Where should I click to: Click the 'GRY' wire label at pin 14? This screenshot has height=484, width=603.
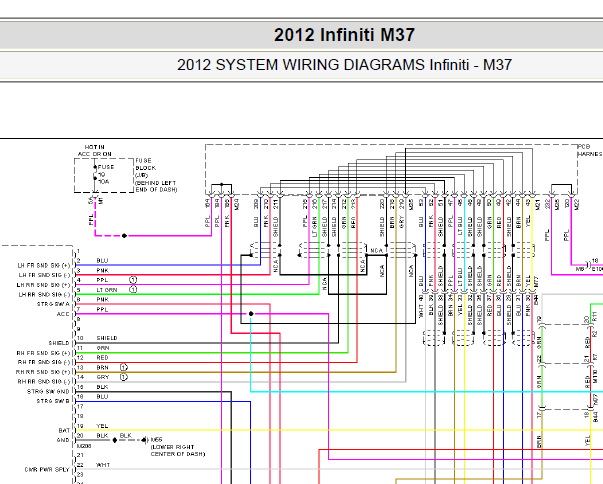(x=103, y=377)
